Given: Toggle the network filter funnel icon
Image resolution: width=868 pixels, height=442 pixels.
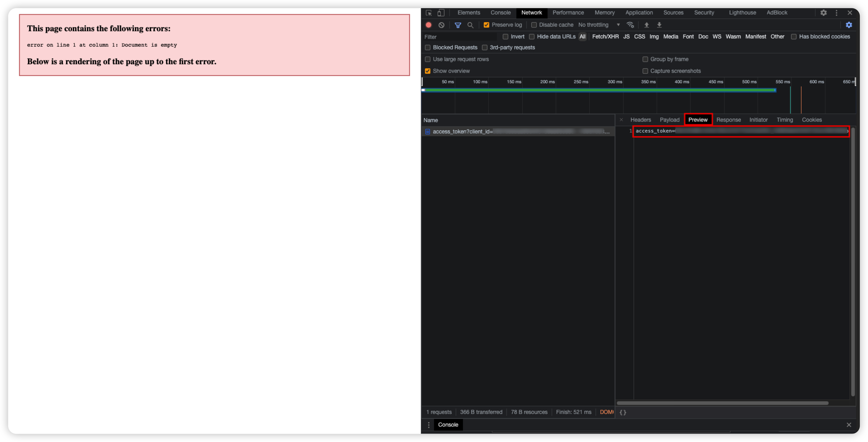Looking at the screenshot, I should (458, 25).
